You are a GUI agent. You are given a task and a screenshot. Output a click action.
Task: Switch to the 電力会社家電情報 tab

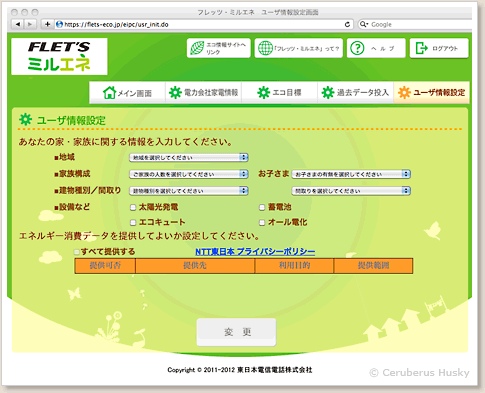204,93
